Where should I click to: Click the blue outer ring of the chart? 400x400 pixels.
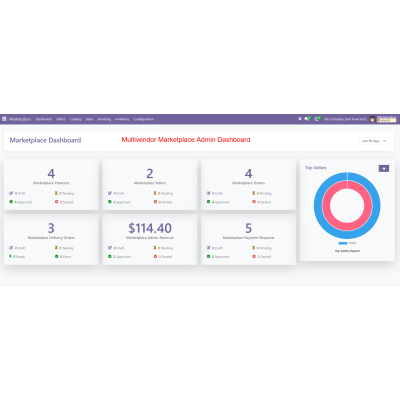click(317, 206)
